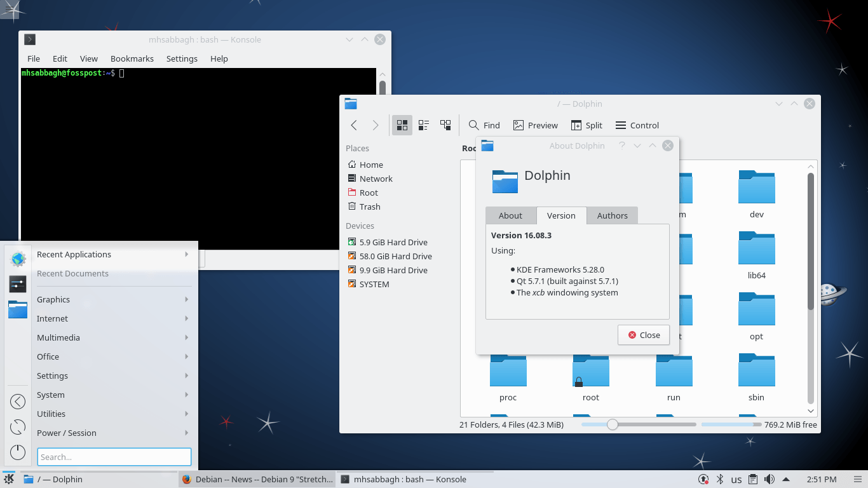
Task: Click the logout icon in launcher
Action: [18, 402]
